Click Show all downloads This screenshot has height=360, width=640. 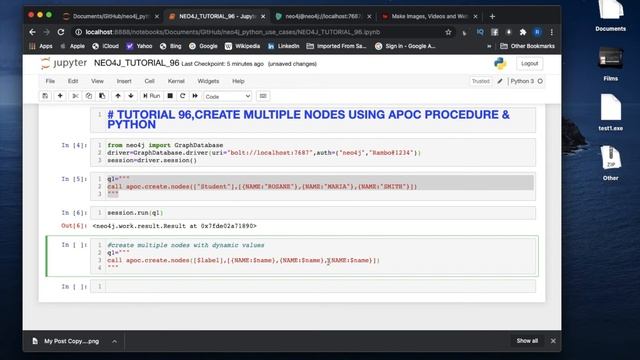pyautogui.click(x=527, y=341)
